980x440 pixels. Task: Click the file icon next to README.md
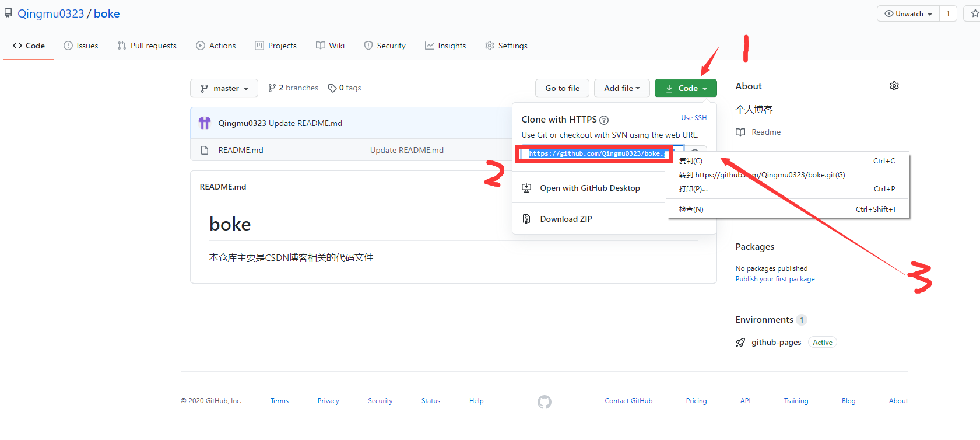click(x=205, y=150)
